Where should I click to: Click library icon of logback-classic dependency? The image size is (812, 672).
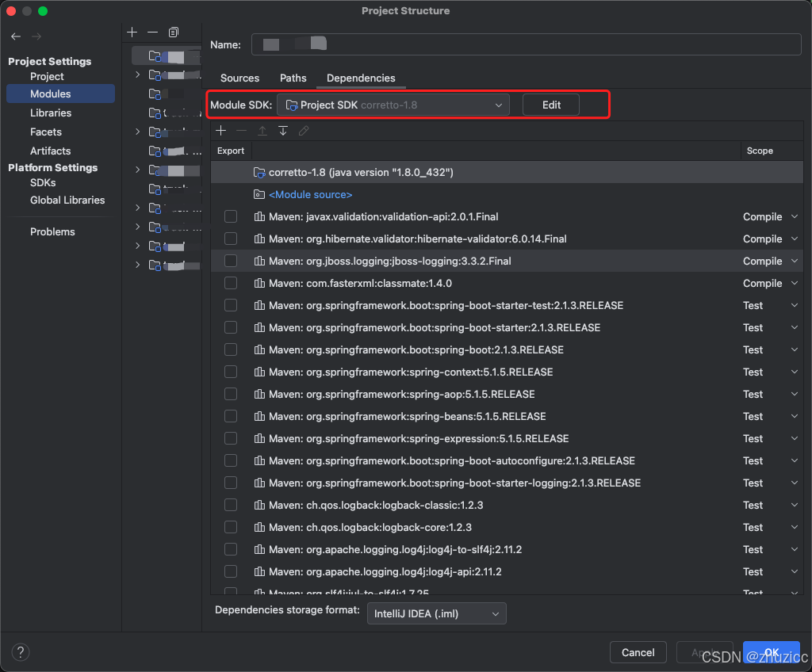coord(259,505)
